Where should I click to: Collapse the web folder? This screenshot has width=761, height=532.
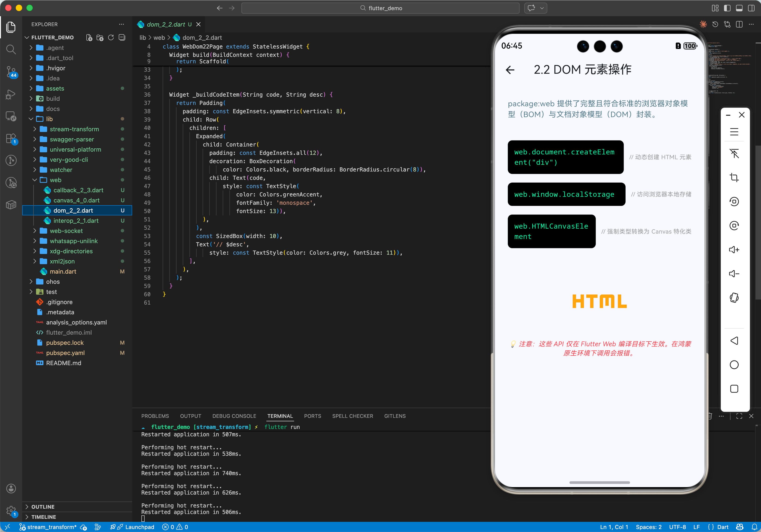55,180
